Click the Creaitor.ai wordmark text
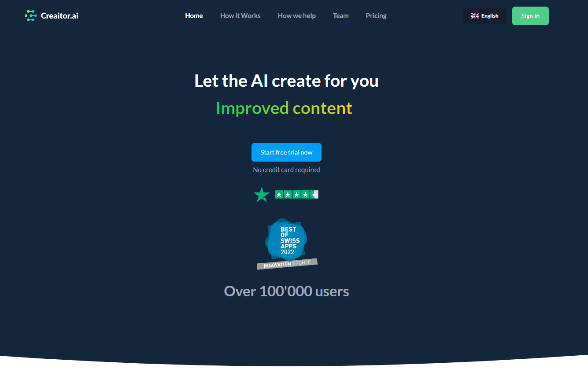588x387 pixels. tap(59, 15)
